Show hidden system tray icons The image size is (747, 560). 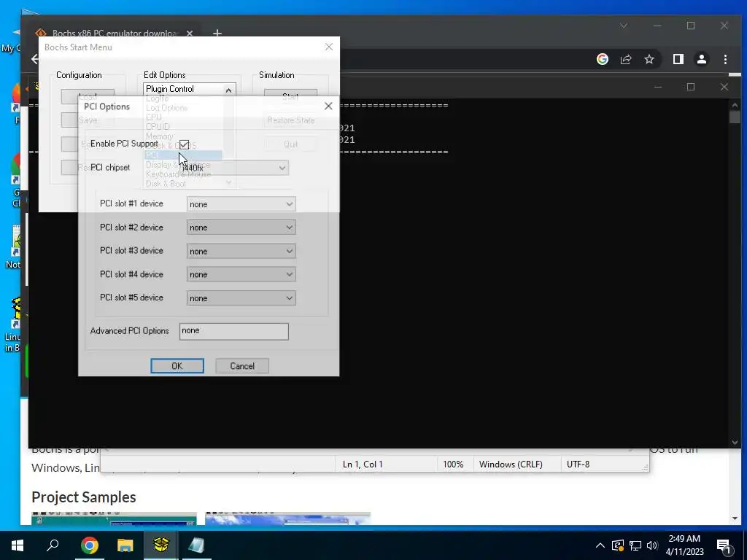(600, 545)
